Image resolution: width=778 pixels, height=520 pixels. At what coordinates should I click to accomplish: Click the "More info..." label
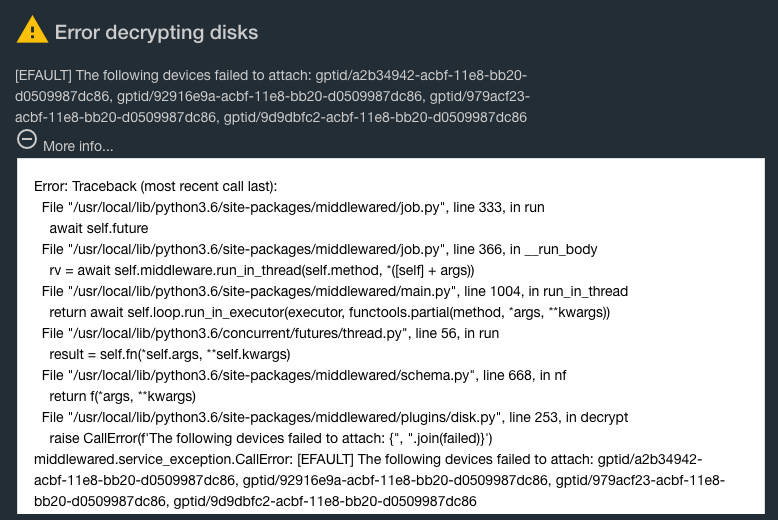coord(78,146)
